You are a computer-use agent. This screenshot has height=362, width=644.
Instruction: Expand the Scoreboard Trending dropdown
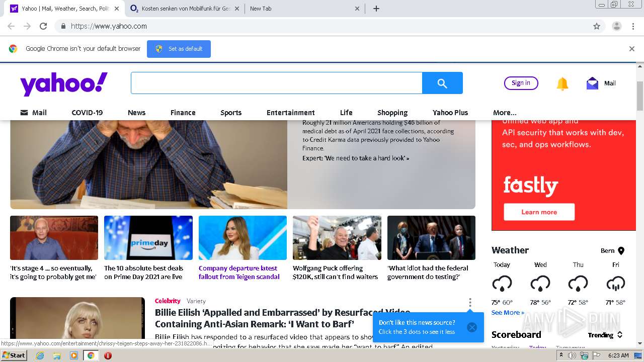(x=605, y=335)
